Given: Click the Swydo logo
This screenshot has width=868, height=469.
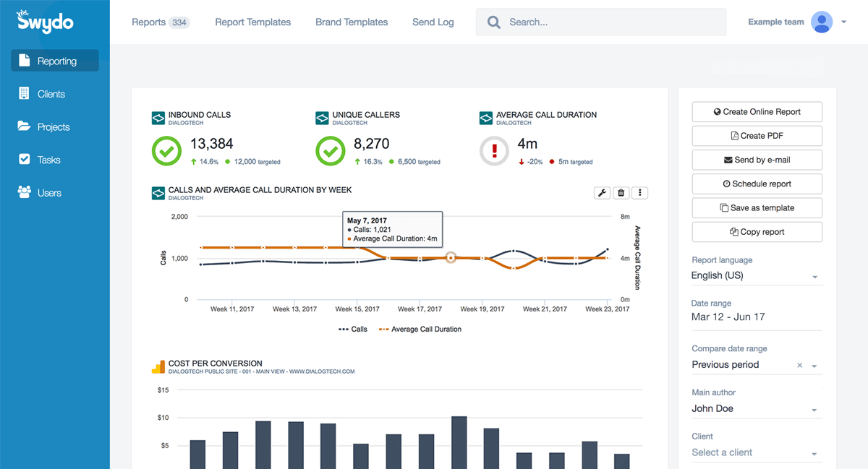Looking at the screenshot, I should [x=46, y=21].
